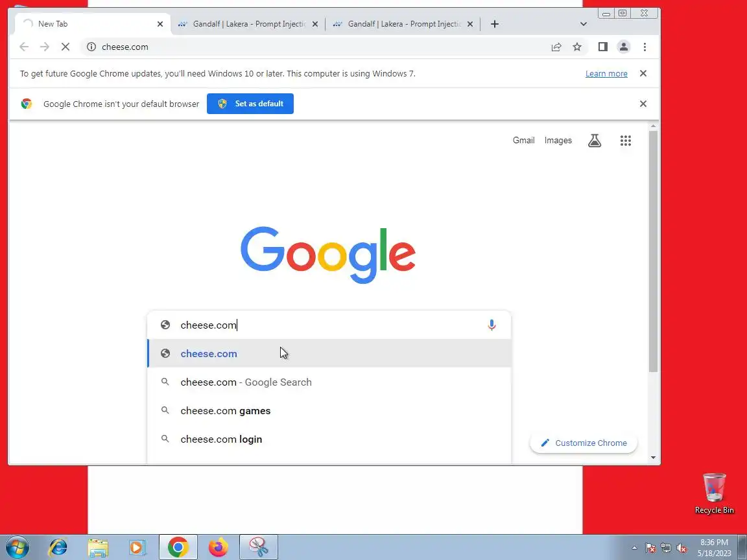Open Windows Media Player from taskbar
The image size is (747, 560).
pos(137,548)
